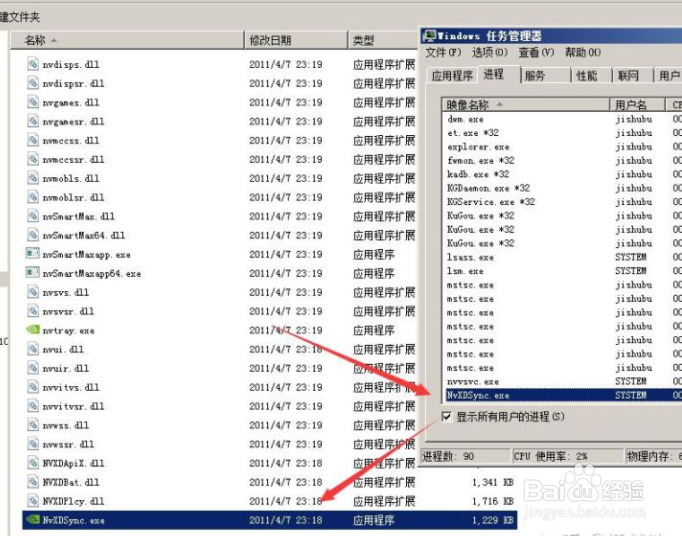Click the nvSmartMaxapp.exe application icon
682x536 pixels.
33,254
